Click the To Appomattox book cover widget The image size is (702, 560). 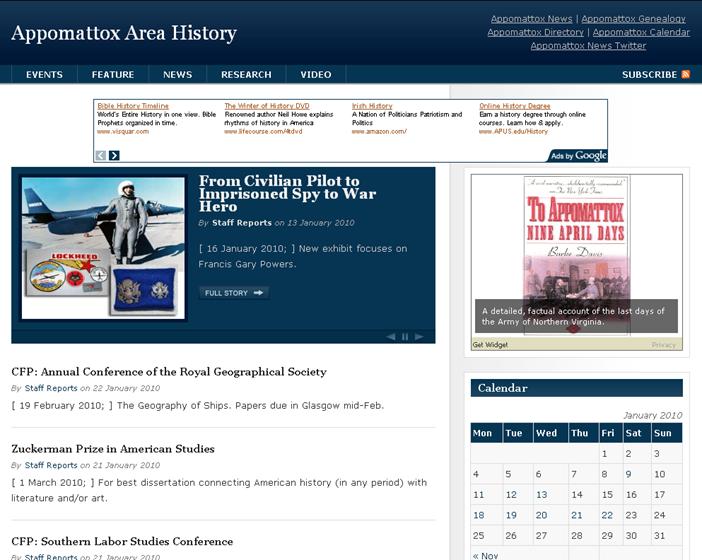point(577,255)
